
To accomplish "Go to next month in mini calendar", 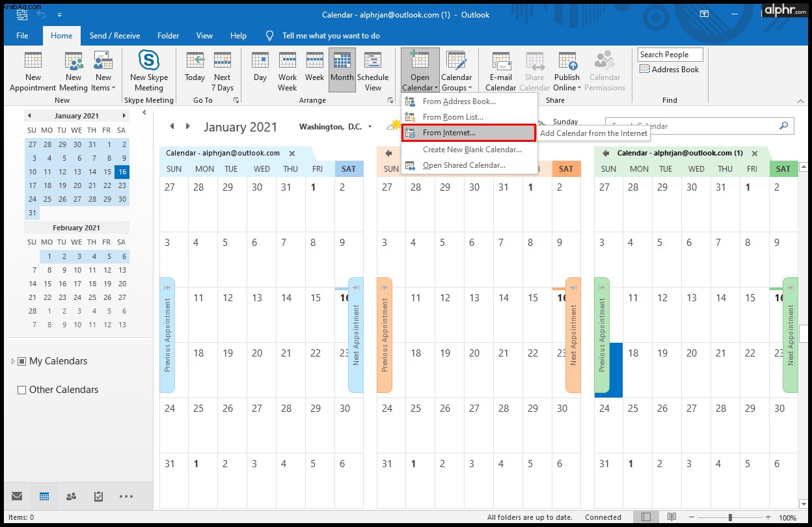I will [x=124, y=116].
